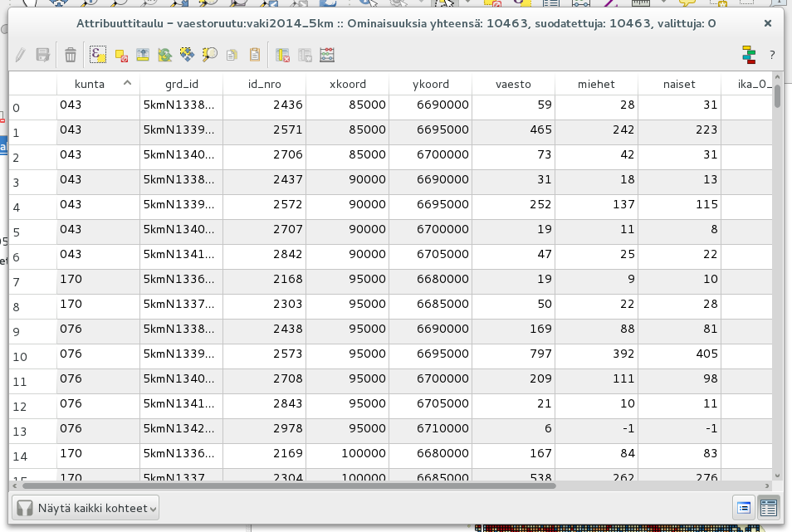Open Näytä kaikki kohteet filter dropdown
The image size is (792, 532).
[x=86, y=508]
